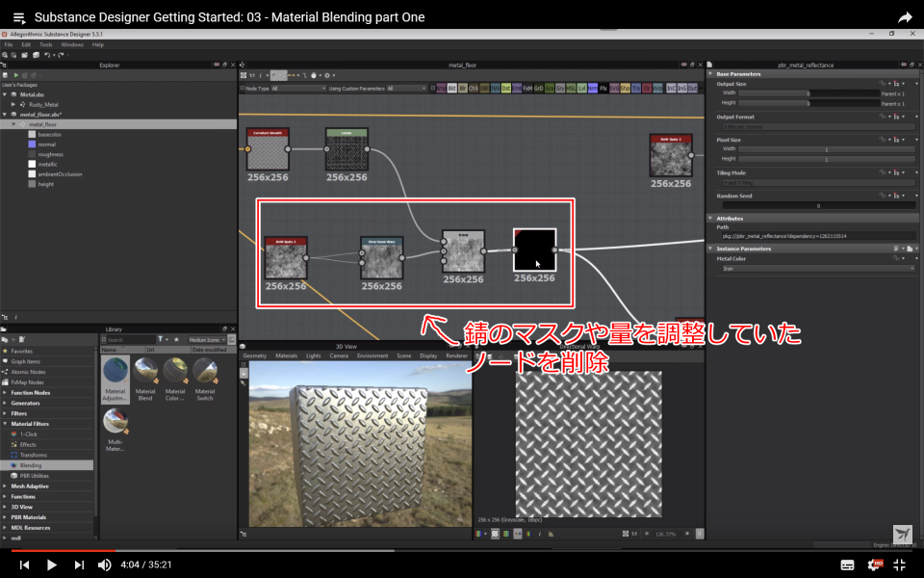Expand the Rusty_Metal tree item
Viewport: 924px width, 578px height.
[13, 104]
